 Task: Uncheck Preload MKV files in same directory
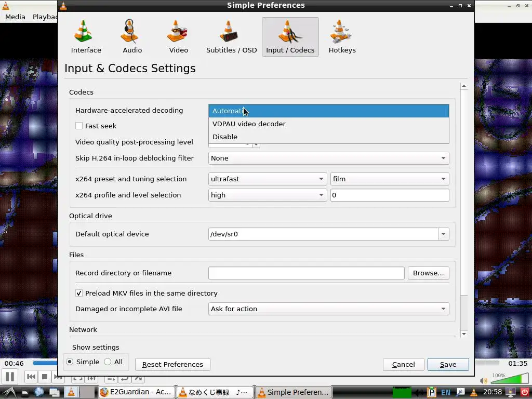(79, 293)
